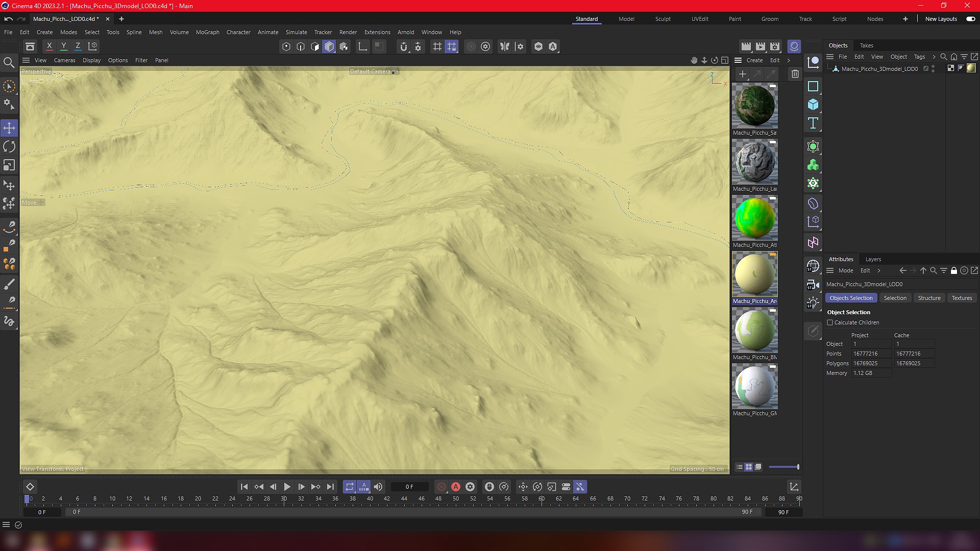Viewport: 980px width, 551px height.
Task: Adjust material thumbnail size slider
Action: point(783,467)
